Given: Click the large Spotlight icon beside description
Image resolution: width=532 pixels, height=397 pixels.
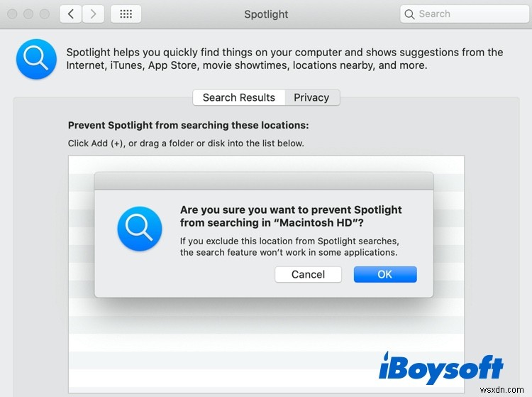Looking at the screenshot, I should pyautogui.click(x=36, y=59).
